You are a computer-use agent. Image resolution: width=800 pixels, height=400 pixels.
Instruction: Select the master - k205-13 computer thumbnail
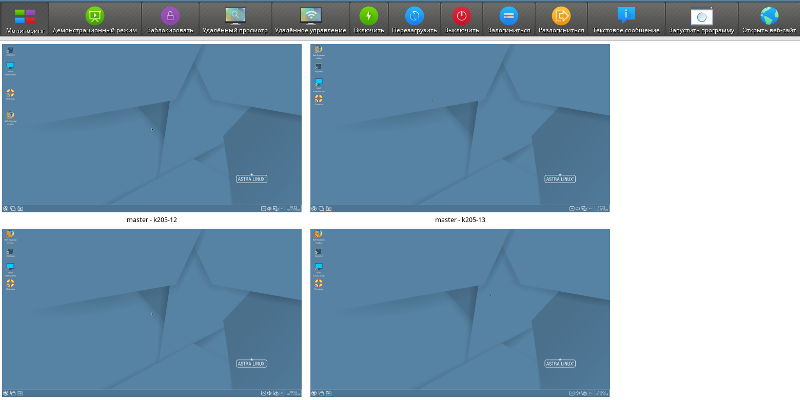click(x=460, y=128)
